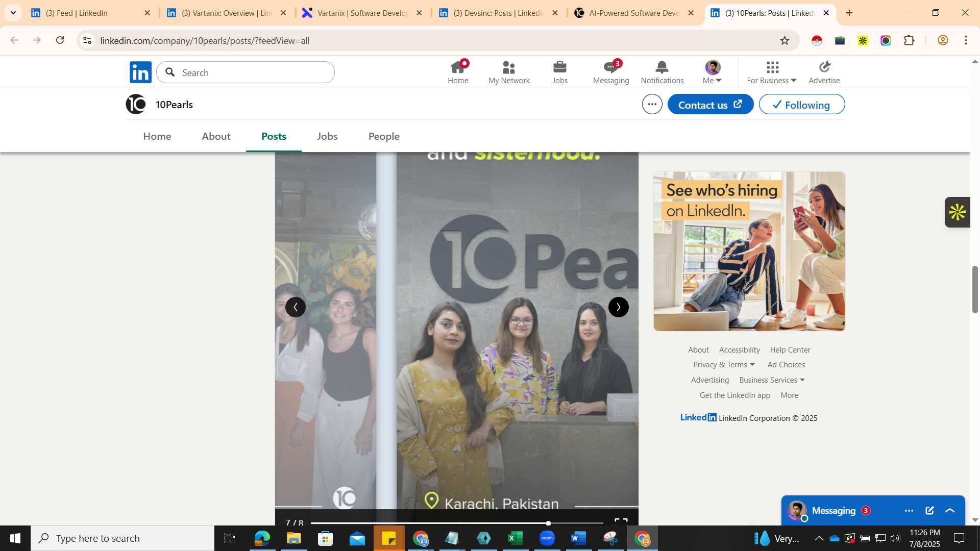
Task: Click the green asterisk side widget
Action: (957, 212)
